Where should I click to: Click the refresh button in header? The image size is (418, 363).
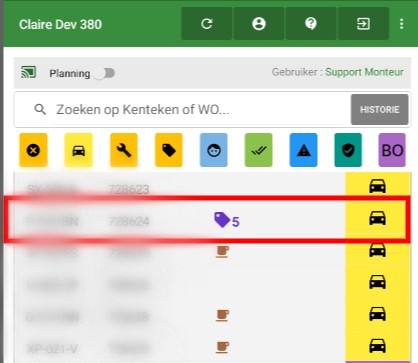click(x=207, y=24)
